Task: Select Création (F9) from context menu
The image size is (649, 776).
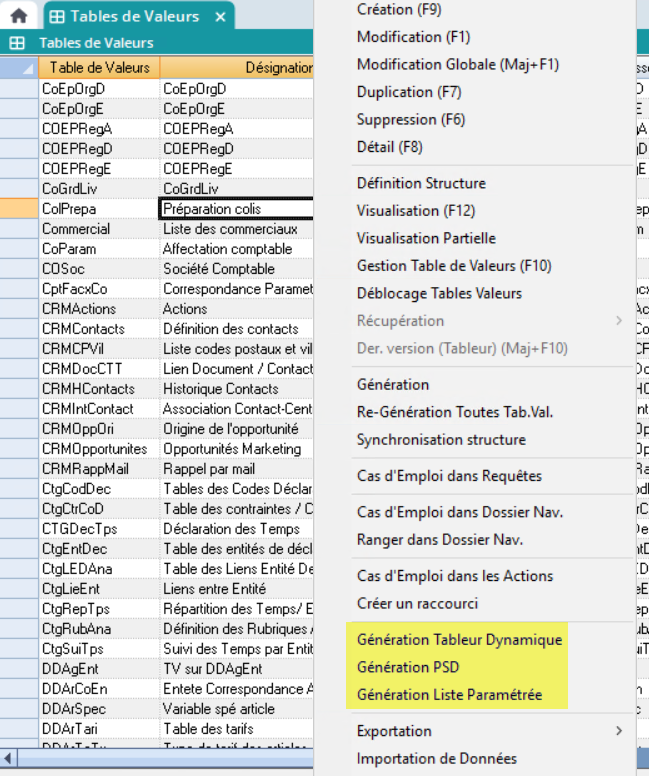Action: point(399,10)
